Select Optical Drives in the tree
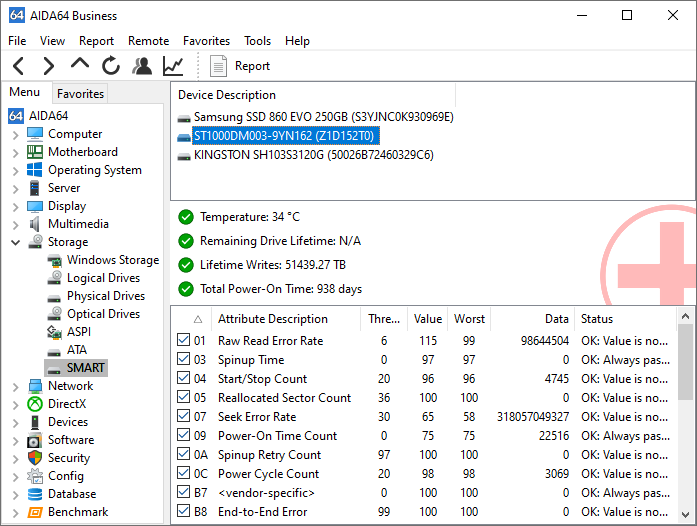Image resolution: width=697 pixels, height=526 pixels. tap(103, 314)
